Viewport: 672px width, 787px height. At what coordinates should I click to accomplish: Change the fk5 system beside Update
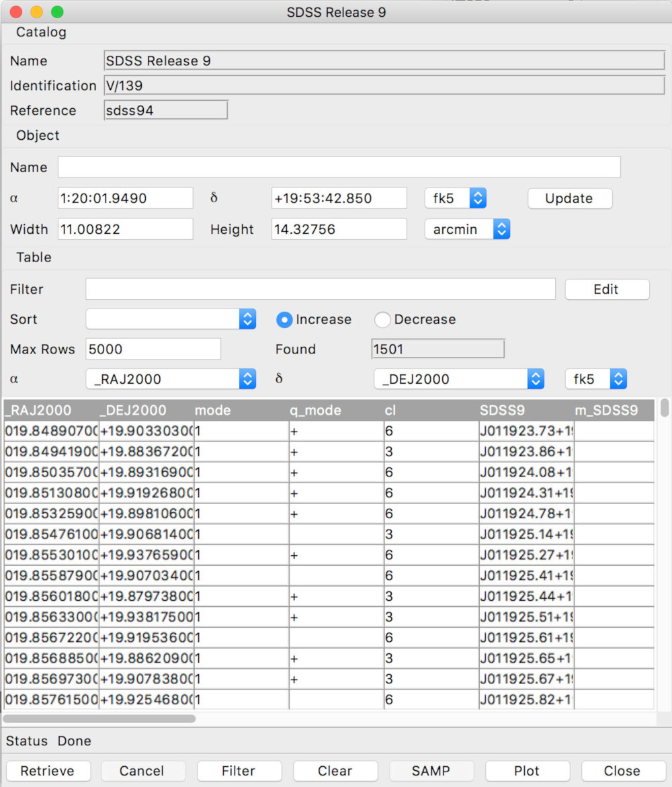(455, 198)
